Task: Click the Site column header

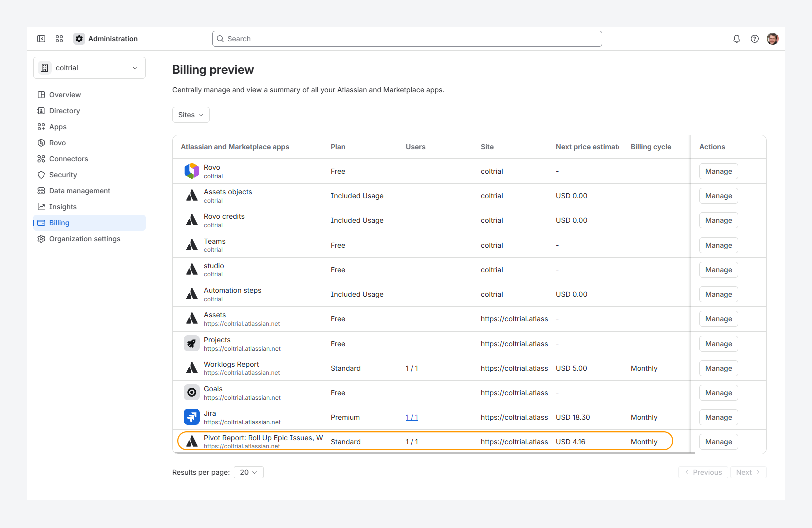Action: (x=487, y=147)
